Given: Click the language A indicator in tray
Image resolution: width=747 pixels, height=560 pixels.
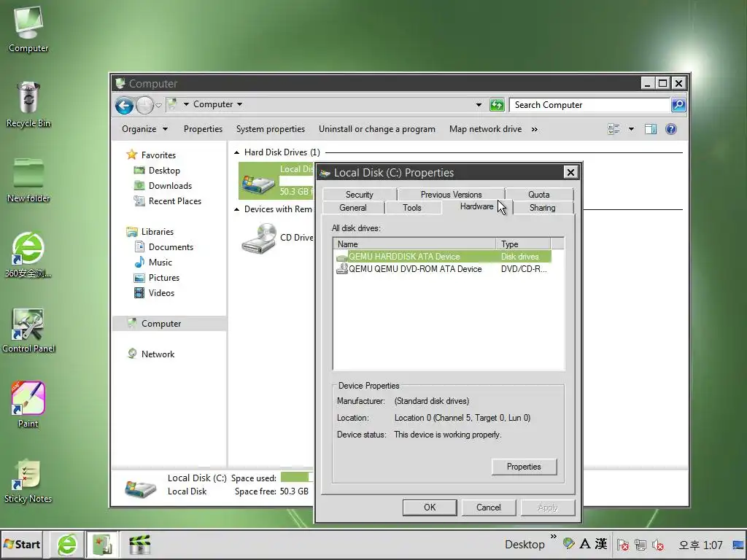Looking at the screenshot, I should (x=585, y=544).
